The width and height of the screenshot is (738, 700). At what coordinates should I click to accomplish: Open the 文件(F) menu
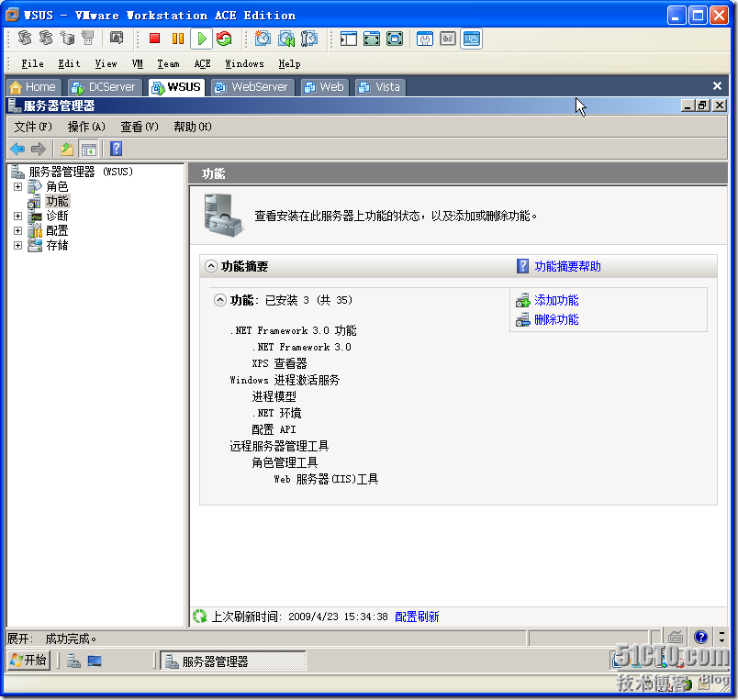tap(33, 127)
